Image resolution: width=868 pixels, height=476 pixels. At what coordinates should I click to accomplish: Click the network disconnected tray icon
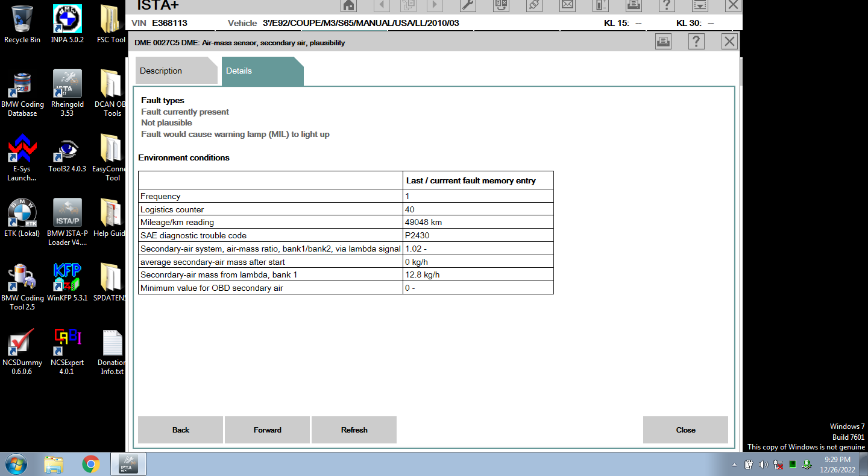778,465
